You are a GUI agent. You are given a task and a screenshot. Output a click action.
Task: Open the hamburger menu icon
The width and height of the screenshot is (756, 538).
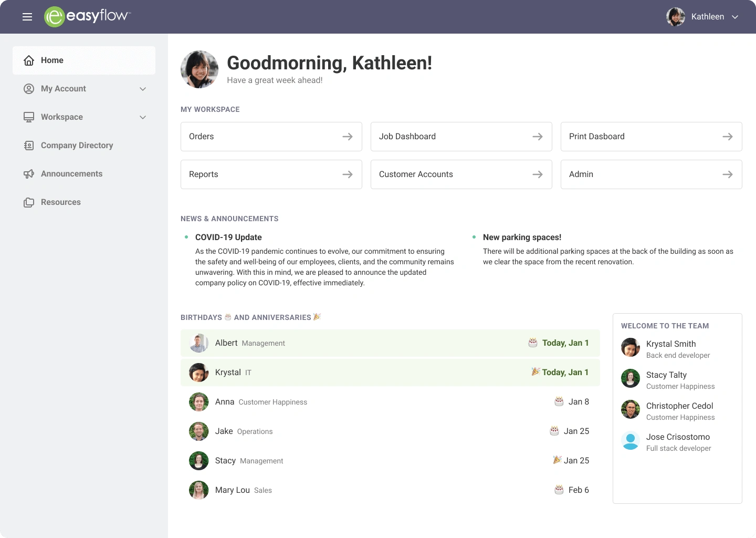[x=27, y=17]
